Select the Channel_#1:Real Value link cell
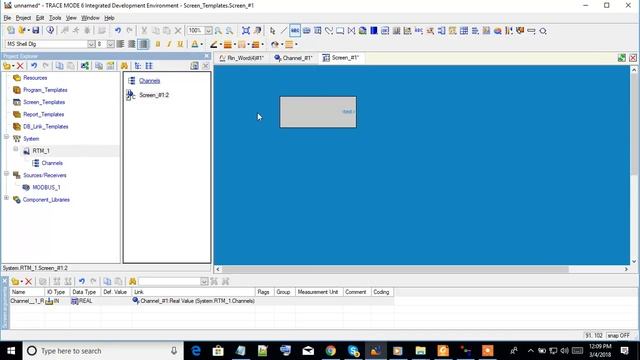Screen dimensions: 640x360 coord(193,301)
